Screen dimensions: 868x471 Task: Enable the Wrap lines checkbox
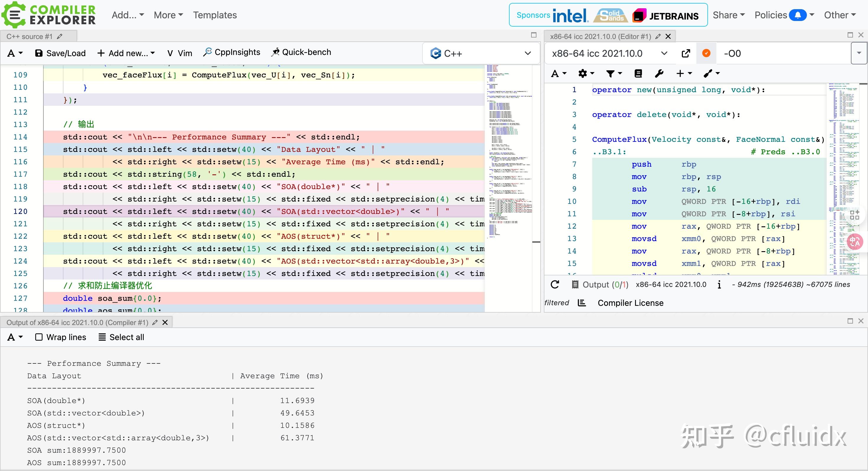point(39,337)
